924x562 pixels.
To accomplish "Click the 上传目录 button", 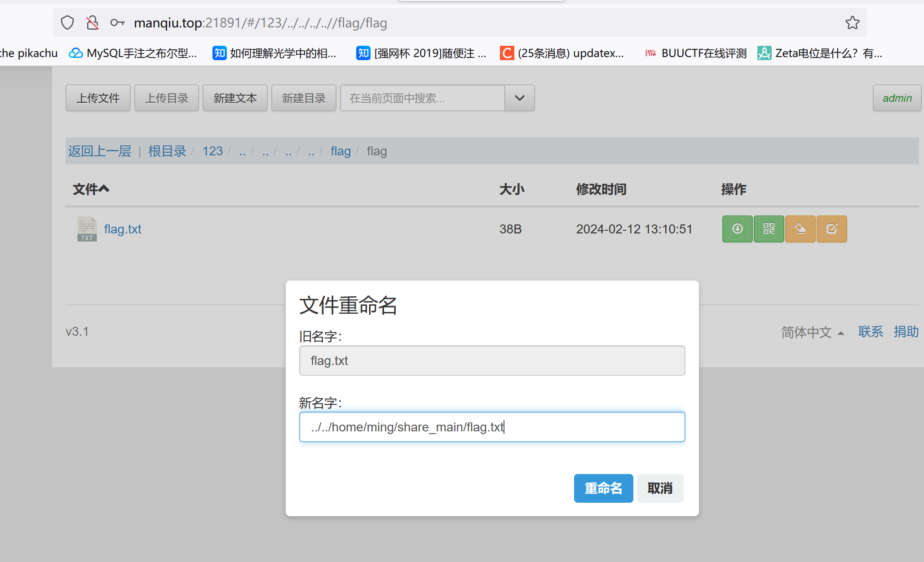I will point(167,98).
